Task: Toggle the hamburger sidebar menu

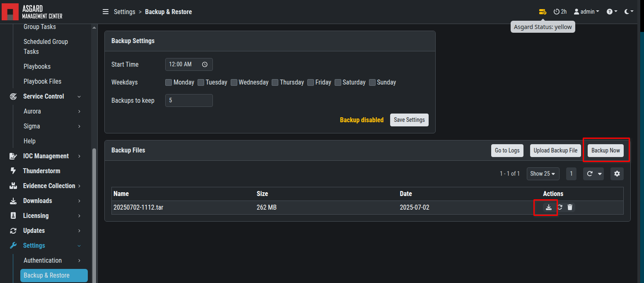Action: tap(106, 12)
